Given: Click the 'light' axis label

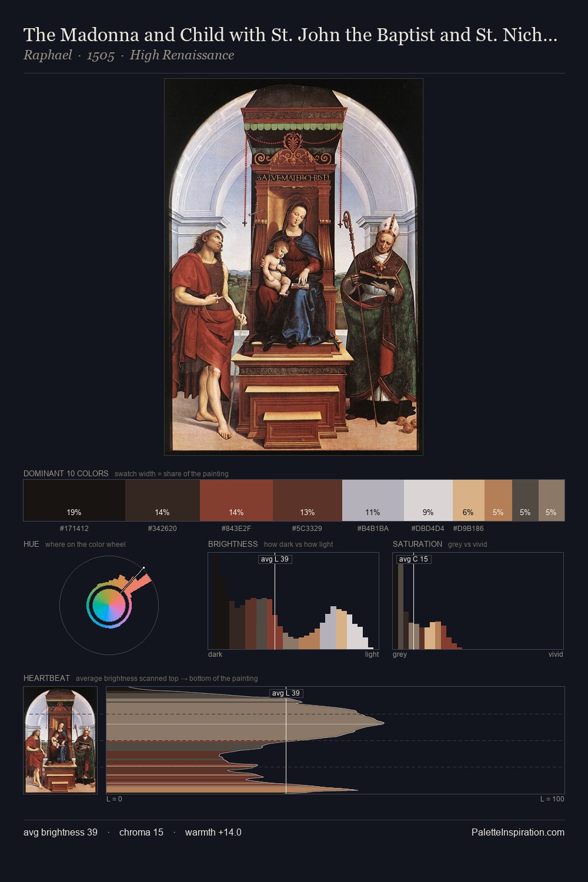Looking at the screenshot, I should point(372,654).
